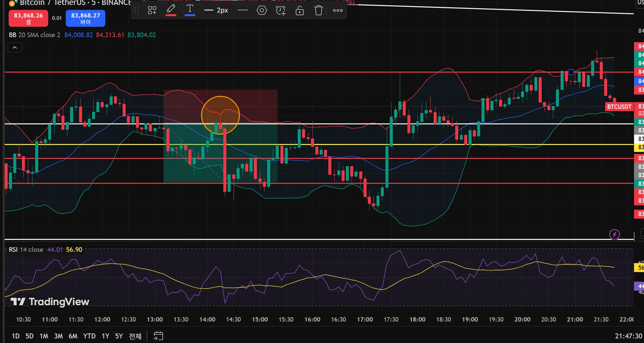
Task: Click the blue anchor point on the red line
Action: tap(571, 72)
